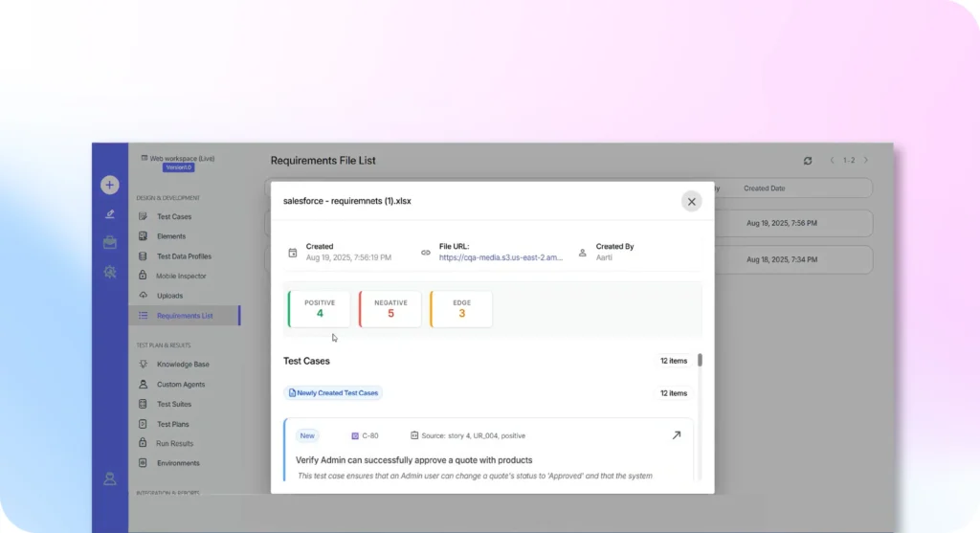Select the Edge 3 count card

tap(461, 309)
